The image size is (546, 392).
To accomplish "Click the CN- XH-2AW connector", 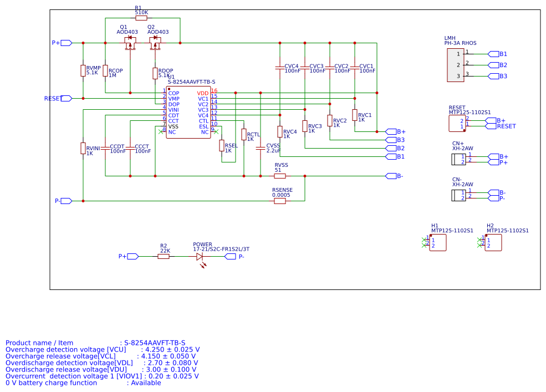I will [458, 195].
